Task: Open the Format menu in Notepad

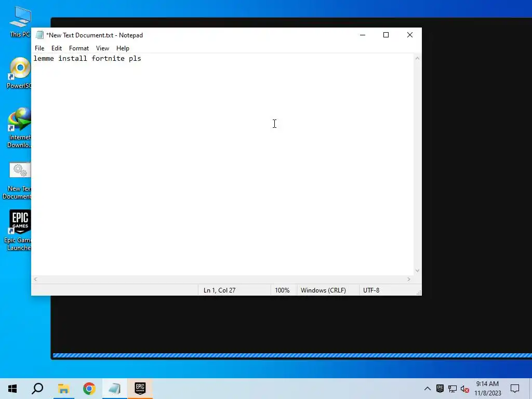Action: coord(79,48)
